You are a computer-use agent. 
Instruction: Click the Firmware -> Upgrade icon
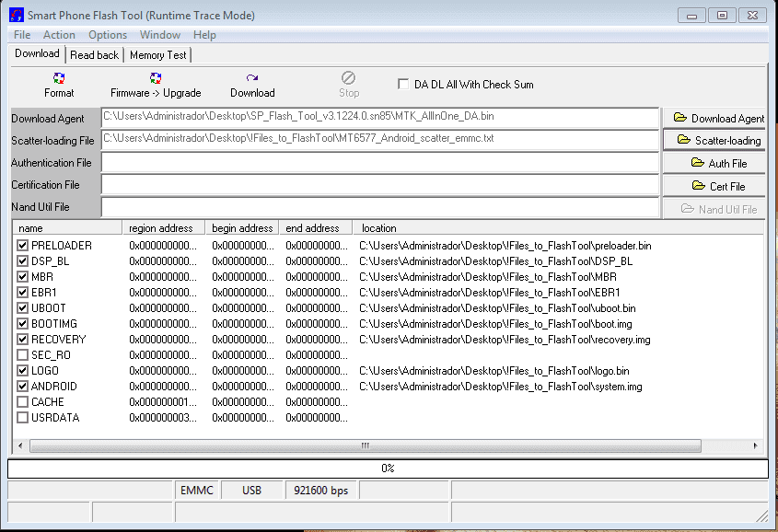pyautogui.click(x=156, y=78)
